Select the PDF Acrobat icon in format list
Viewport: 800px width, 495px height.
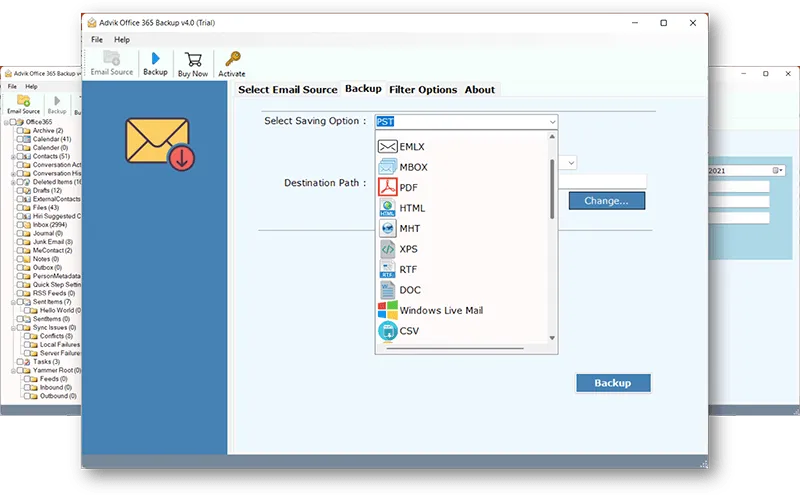click(387, 187)
